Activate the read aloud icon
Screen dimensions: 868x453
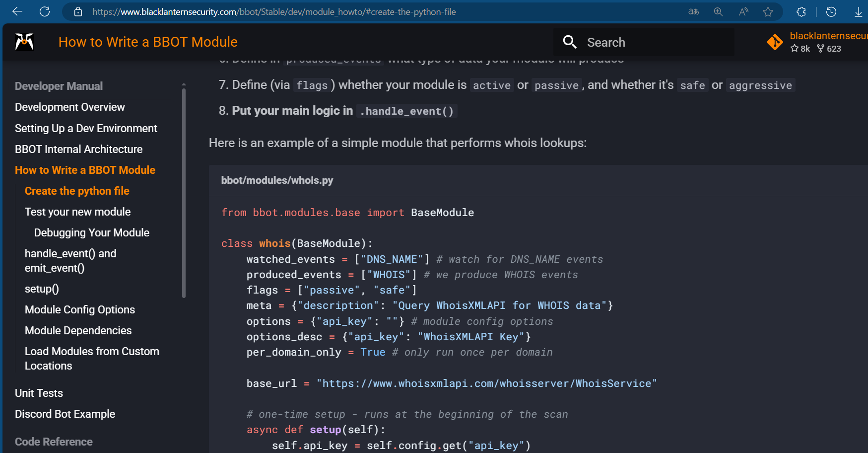tap(743, 11)
